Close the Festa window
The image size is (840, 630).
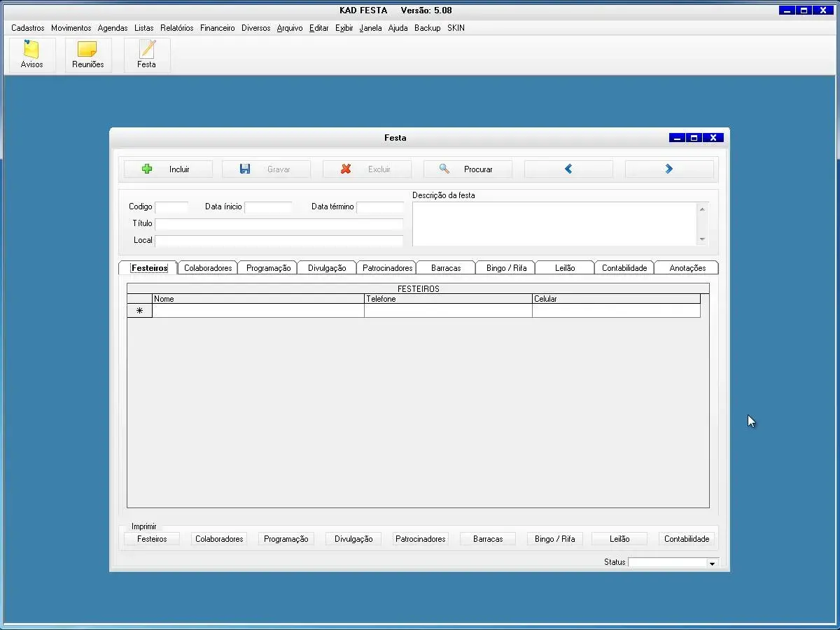[x=713, y=138]
